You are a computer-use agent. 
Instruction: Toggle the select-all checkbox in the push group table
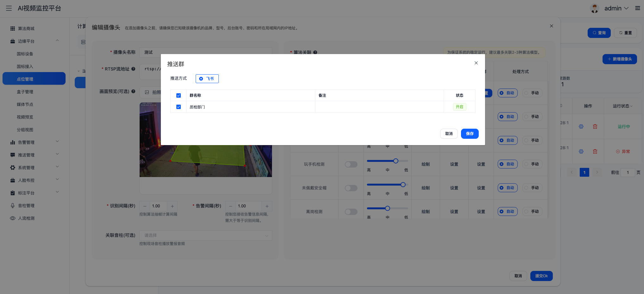pos(179,95)
